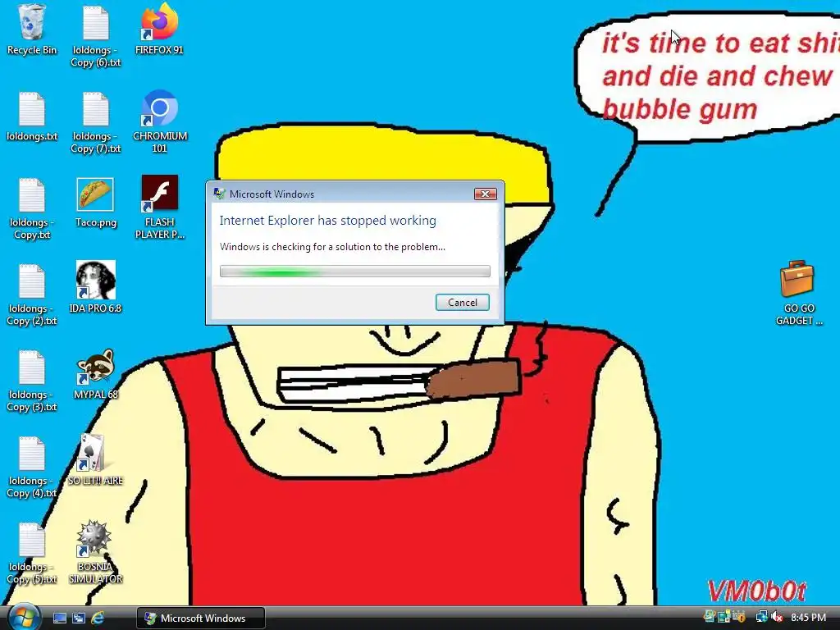Select the Taco.png file icon
This screenshot has height=630, width=840.
point(95,202)
